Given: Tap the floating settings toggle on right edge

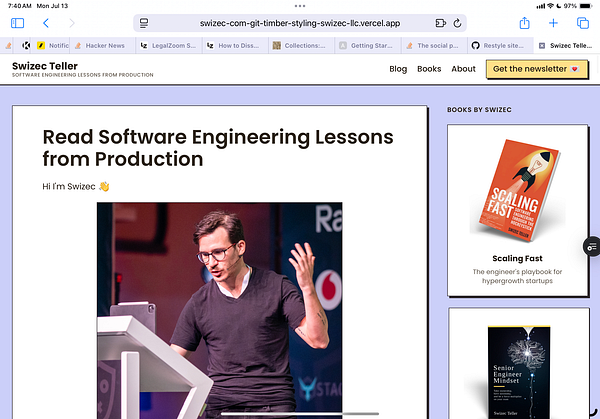Looking at the screenshot, I should pos(592,247).
